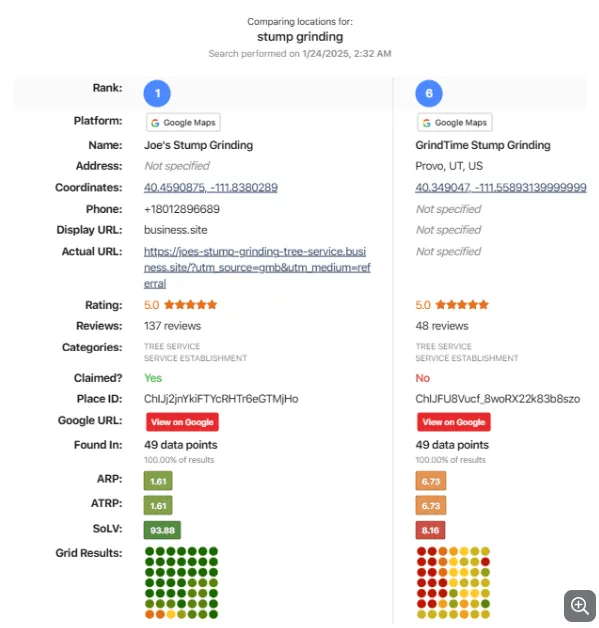This screenshot has width=599, height=628.
Task: Open the joes-stump-grinding business.site URL
Action: (x=257, y=267)
